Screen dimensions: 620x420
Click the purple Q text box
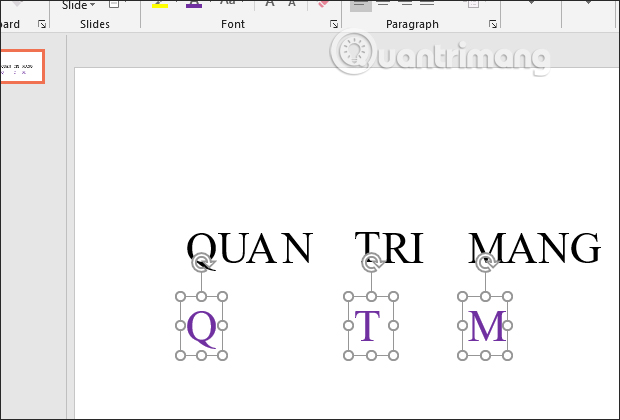[x=201, y=328]
